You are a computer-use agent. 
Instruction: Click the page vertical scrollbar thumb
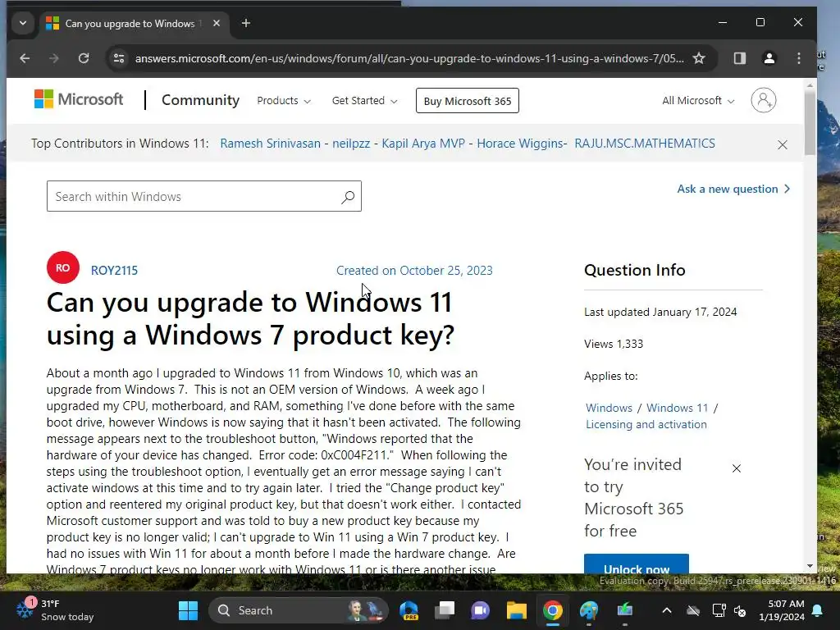[x=810, y=124]
